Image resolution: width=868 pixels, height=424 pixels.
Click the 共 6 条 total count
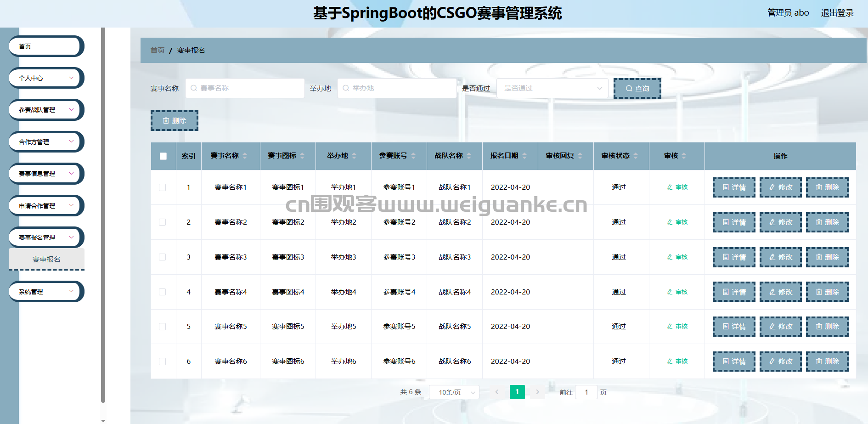[x=411, y=392]
